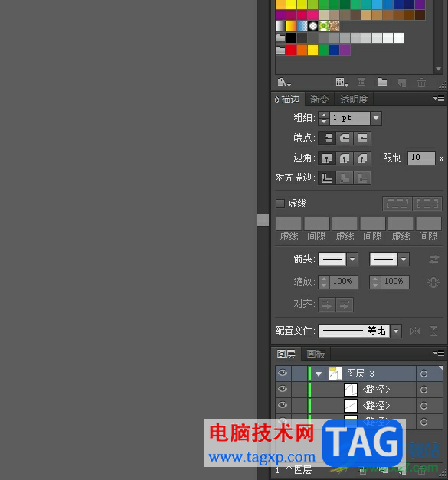This screenshot has width=448, height=480.
Task: Enable the 虚线 dashed line checkbox
Action: click(x=280, y=204)
